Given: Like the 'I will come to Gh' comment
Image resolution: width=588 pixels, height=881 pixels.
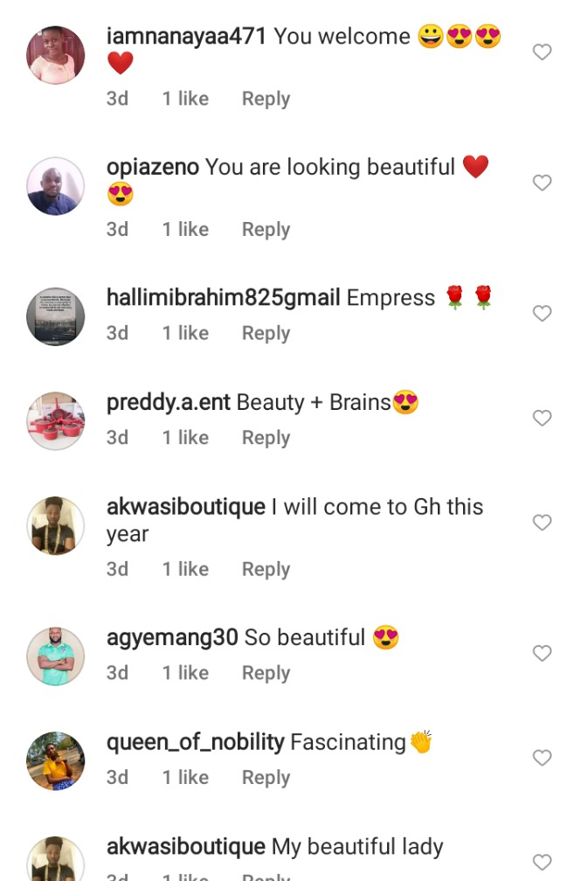Looking at the screenshot, I should tap(542, 522).
